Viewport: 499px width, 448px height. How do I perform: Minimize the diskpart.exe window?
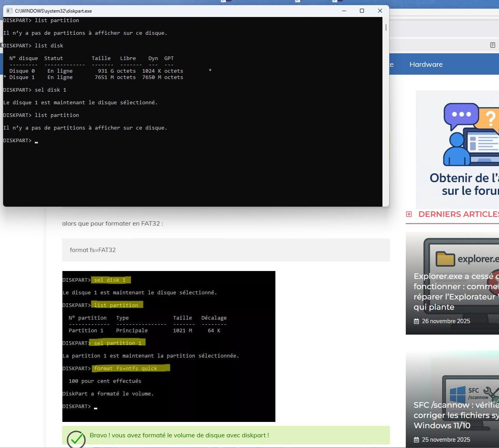(x=344, y=11)
